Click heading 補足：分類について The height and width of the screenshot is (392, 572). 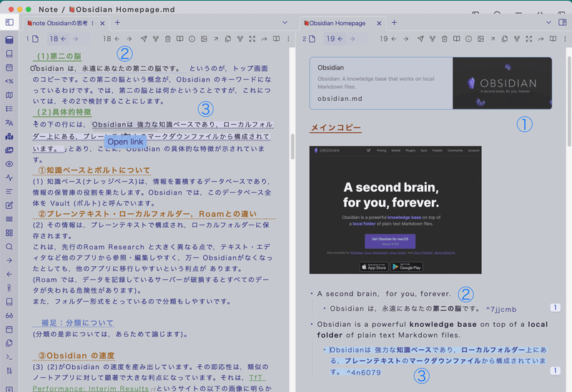pyautogui.click(x=77, y=323)
